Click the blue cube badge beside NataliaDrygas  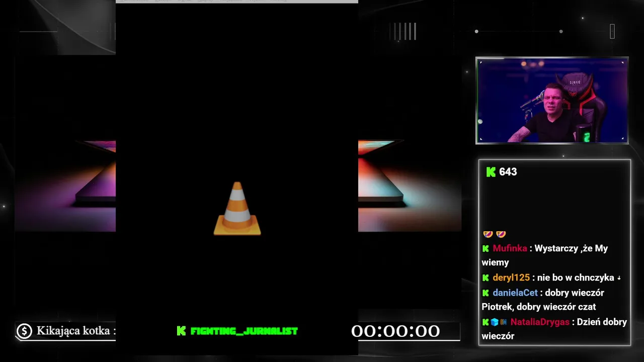(x=495, y=322)
